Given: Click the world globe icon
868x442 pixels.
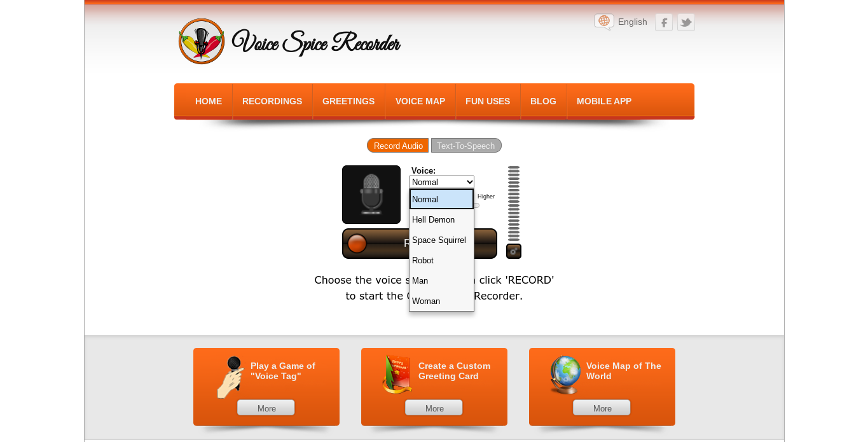Looking at the screenshot, I should tap(565, 375).
